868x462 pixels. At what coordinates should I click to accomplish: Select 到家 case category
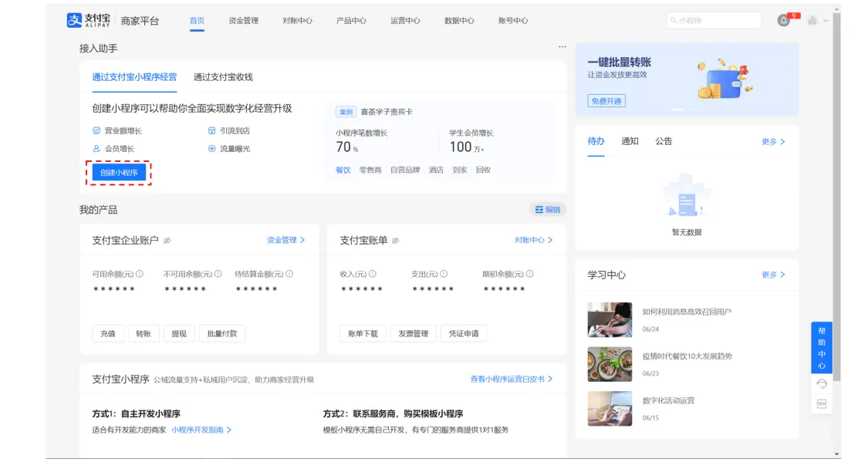coord(460,170)
